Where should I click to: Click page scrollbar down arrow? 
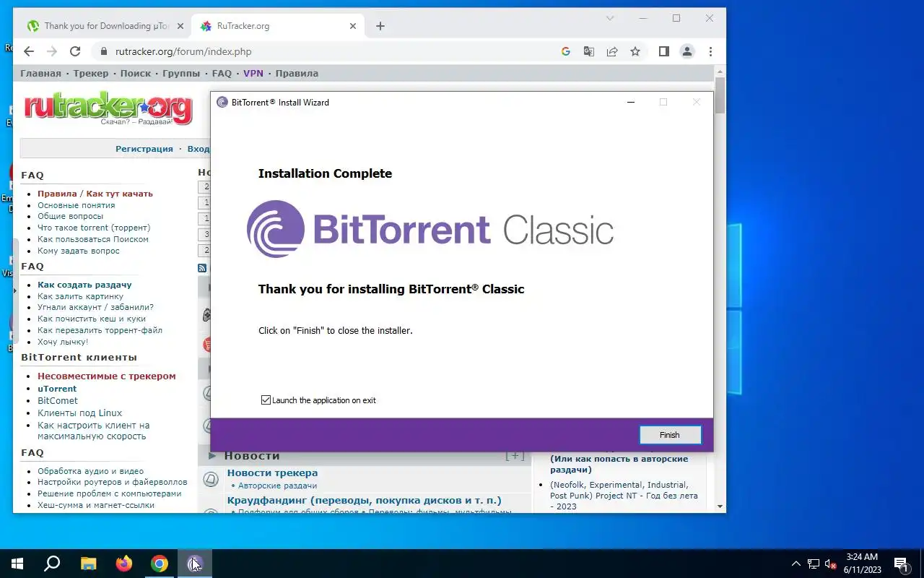[720, 506]
